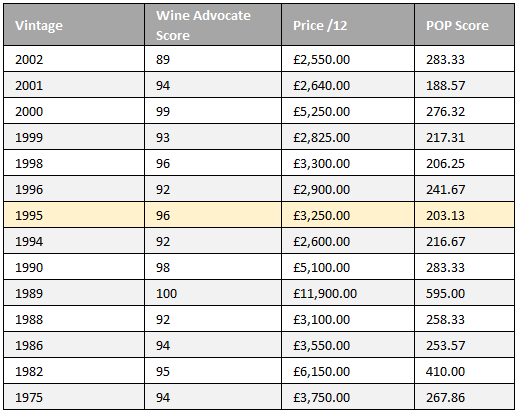Select score 89 in the 2002 row
This screenshot has height=415, width=518.
(x=213, y=59)
